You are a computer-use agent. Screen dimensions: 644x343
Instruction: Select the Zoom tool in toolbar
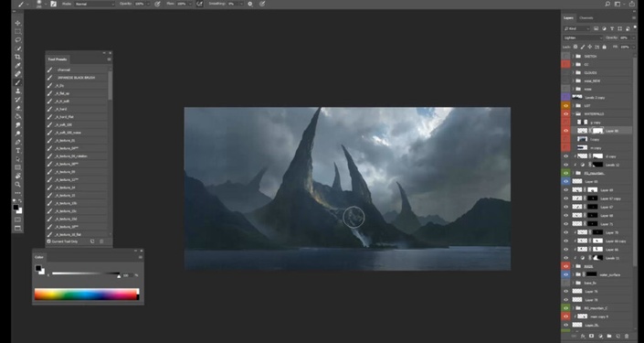pyautogui.click(x=17, y=184)
